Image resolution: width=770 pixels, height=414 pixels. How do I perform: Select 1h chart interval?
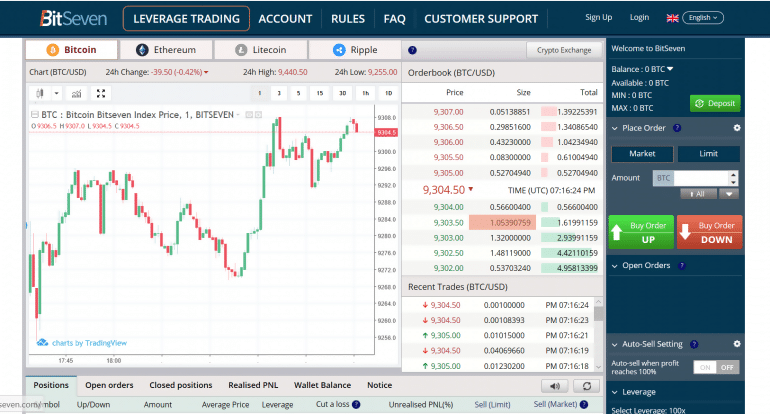[365, 93]
